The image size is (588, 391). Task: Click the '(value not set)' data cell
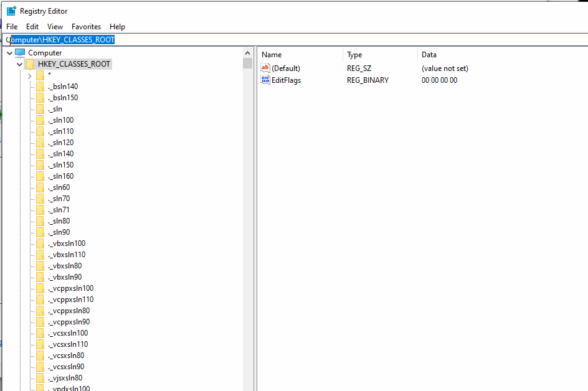(445, 68)
